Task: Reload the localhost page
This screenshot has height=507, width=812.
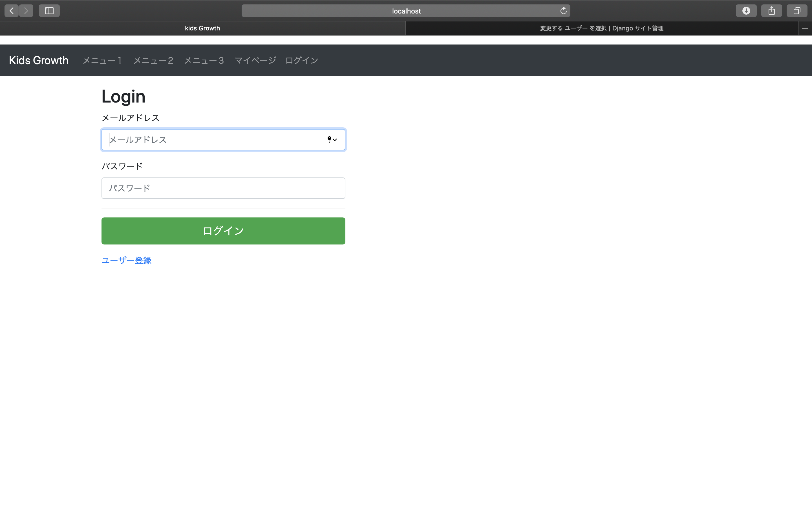Action: coord(563,11)
